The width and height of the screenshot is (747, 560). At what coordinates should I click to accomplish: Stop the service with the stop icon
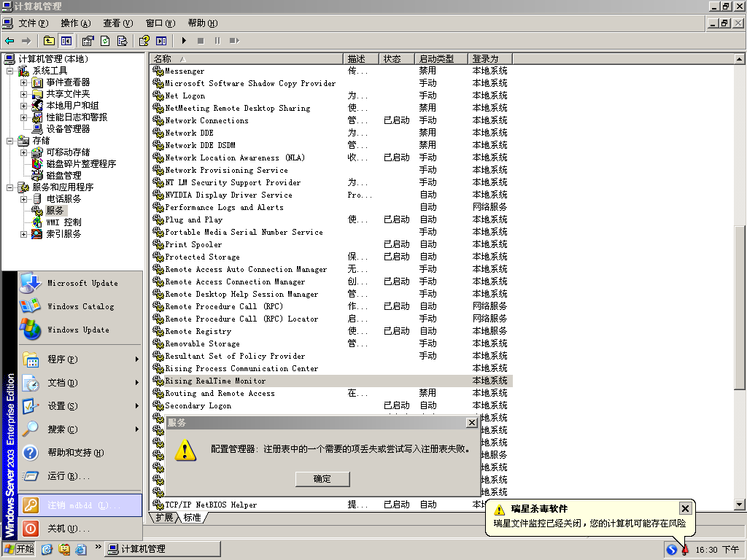pyautogui.click(x=201, y=41)
